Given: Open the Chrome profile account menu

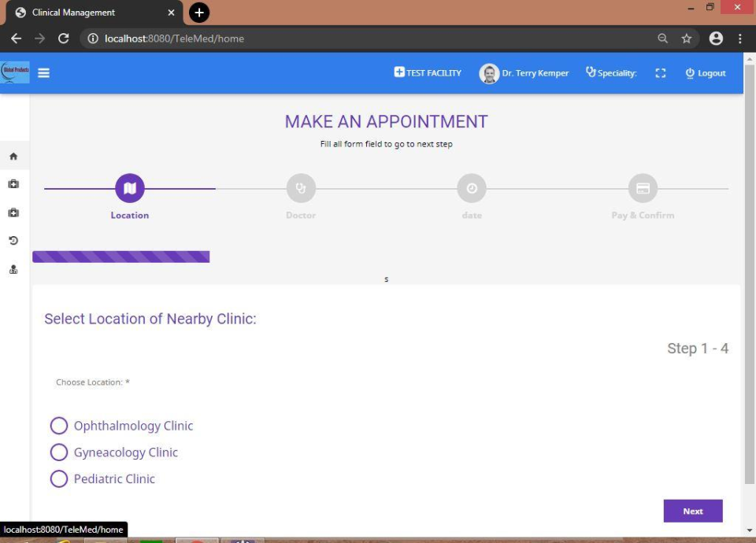Looking at the screenshot, I should 715,38.
